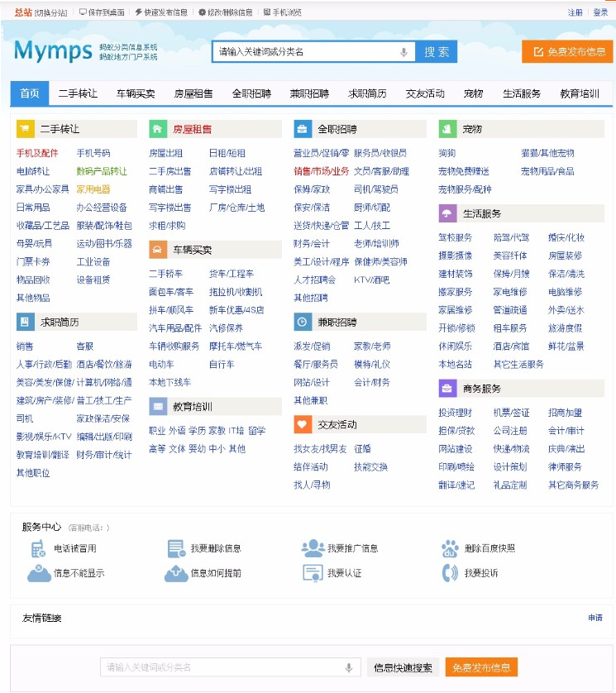Viewport: 616px width, 693px height.
Task: Open 房屋租售 in the navigation bar
Action: tap(193, 93)
